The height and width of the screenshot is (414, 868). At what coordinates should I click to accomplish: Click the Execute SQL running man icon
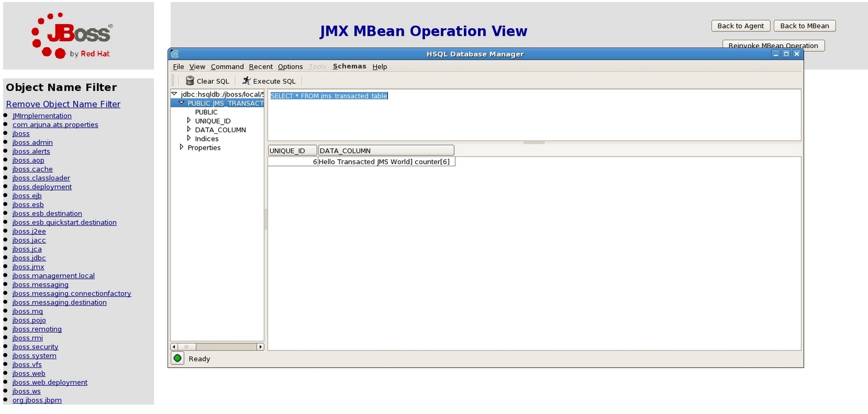click(x=246, y=81)
